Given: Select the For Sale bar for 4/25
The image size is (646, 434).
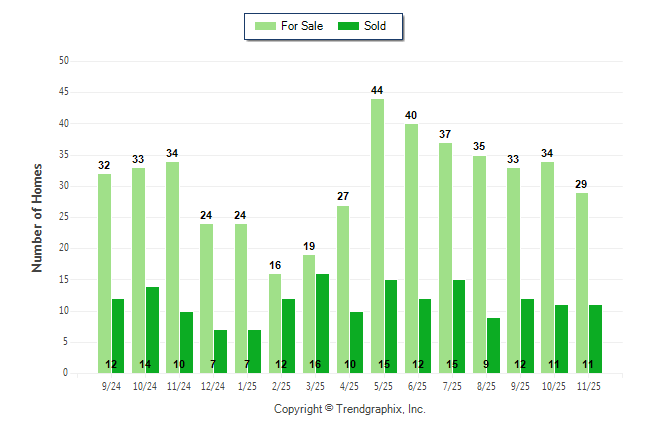Looking at the screenshot, I should 343,289.
